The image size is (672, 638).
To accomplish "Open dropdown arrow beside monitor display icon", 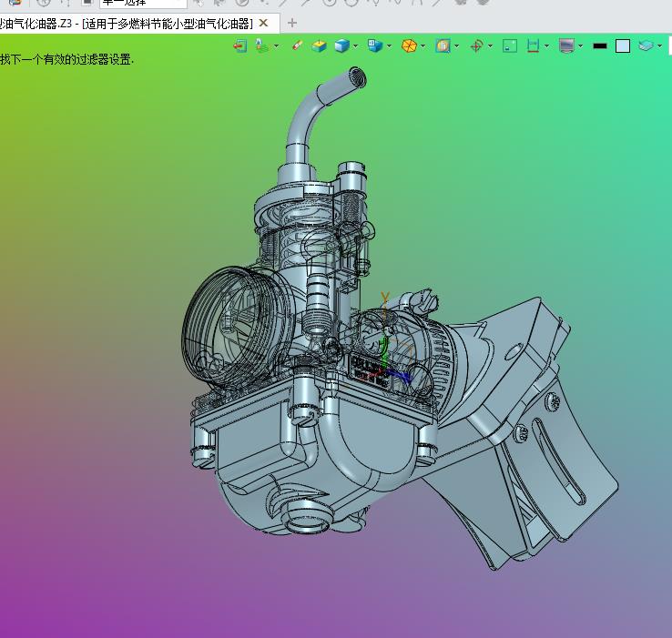I will tap(580, 46).
